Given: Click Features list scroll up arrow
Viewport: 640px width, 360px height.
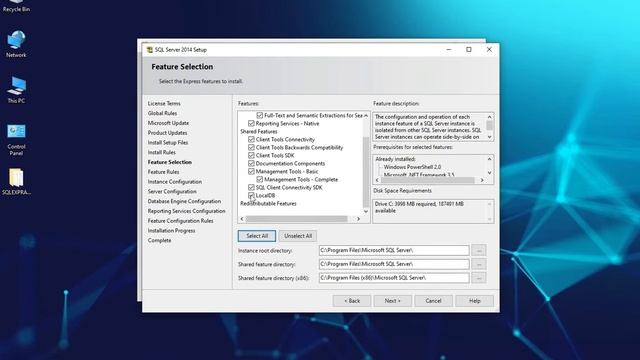Looking at the screenshot, I should click(366, 116).
